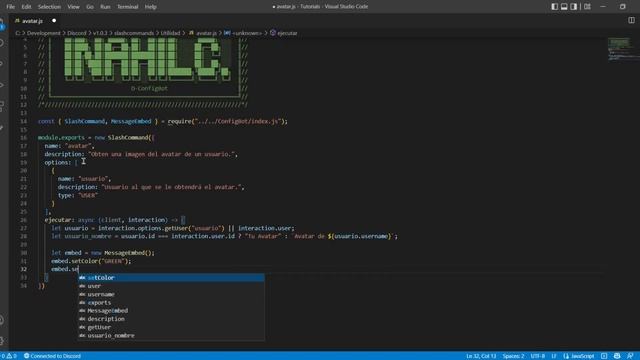640x360 pixels.
Task: Select the avatar.js editor tab
Action: point(33,21)
